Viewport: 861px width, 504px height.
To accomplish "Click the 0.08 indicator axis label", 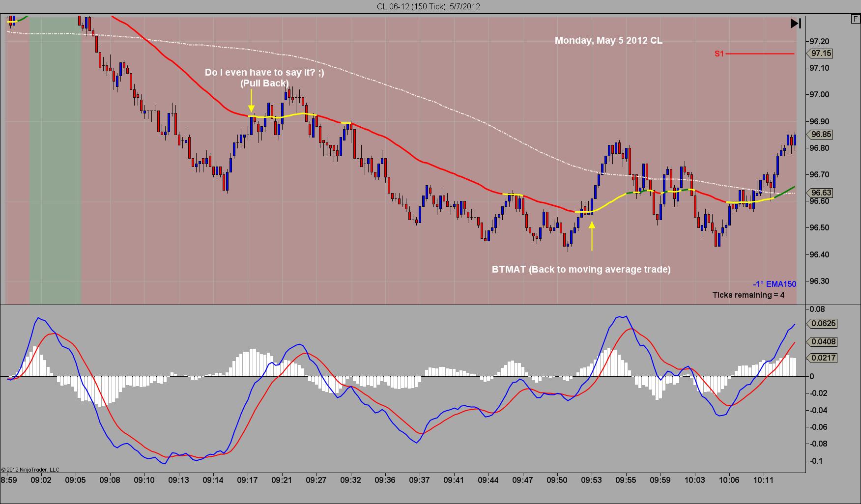I will (817, 309).
